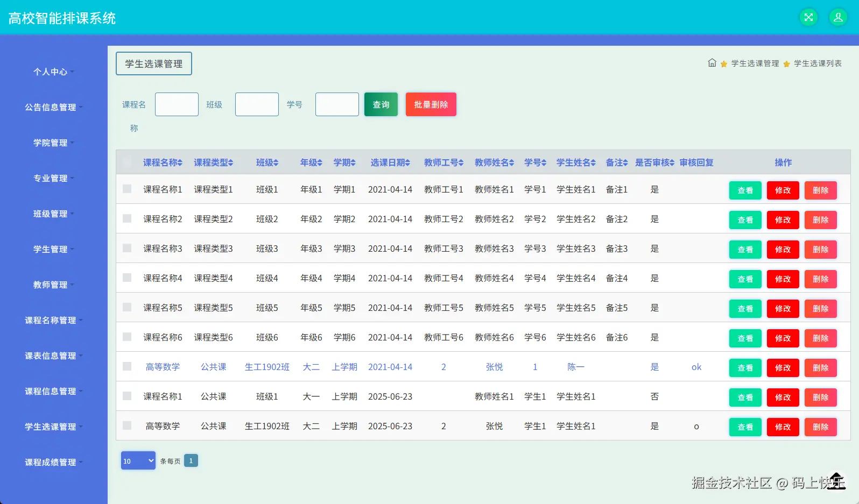Click 查看 for 课程名称1 班级1 年级1 row
Screen dimensions: 859x504
(x=745, y=190)
